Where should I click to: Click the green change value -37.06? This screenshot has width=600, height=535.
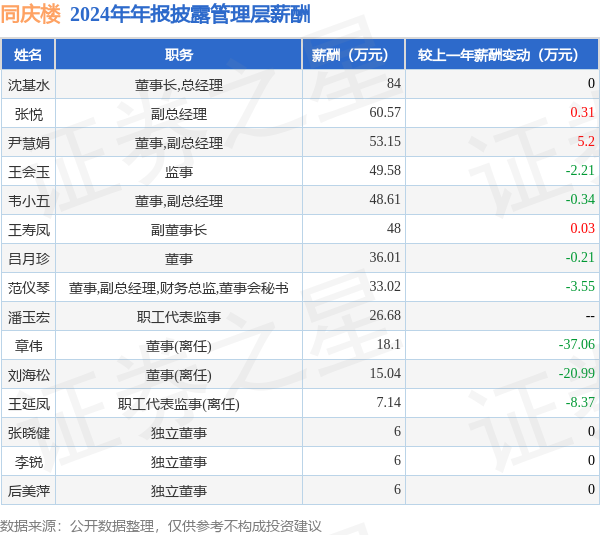coord(577,344)
